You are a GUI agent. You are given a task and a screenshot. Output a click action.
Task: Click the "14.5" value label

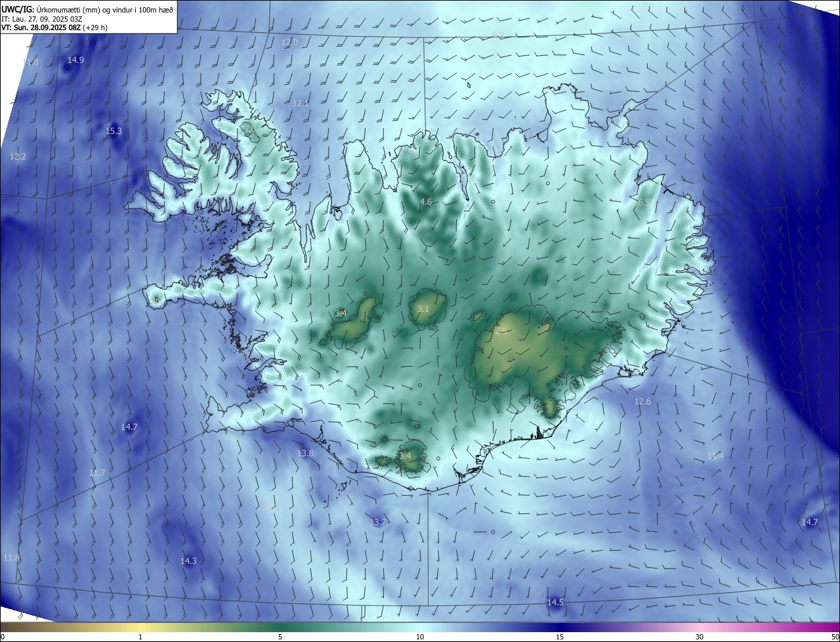click(x=555, y=602)
